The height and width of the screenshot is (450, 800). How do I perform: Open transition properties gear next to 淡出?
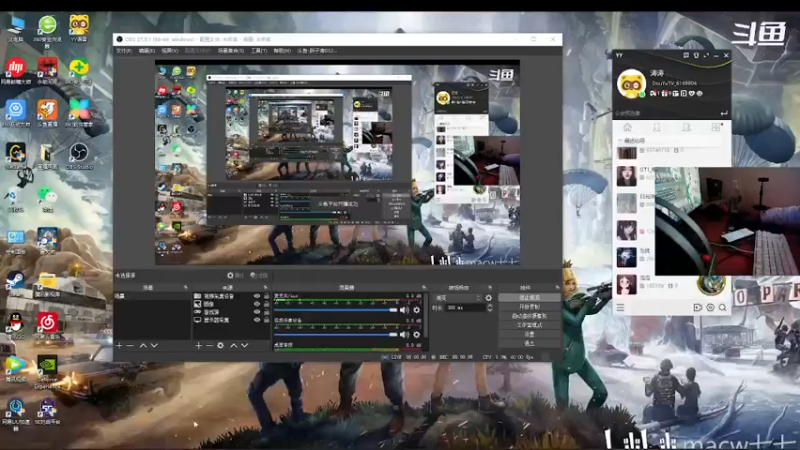tap(489, 297)
